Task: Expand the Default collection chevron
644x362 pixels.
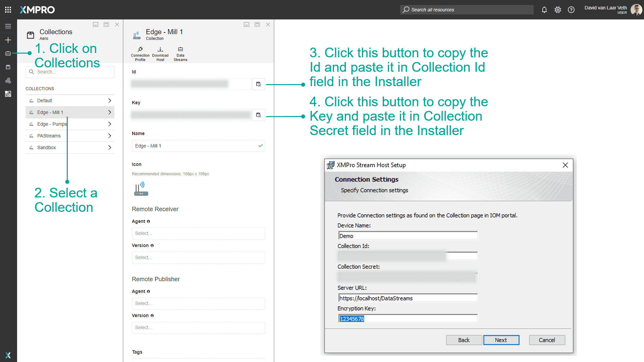Action: click(x=109, y=101)
